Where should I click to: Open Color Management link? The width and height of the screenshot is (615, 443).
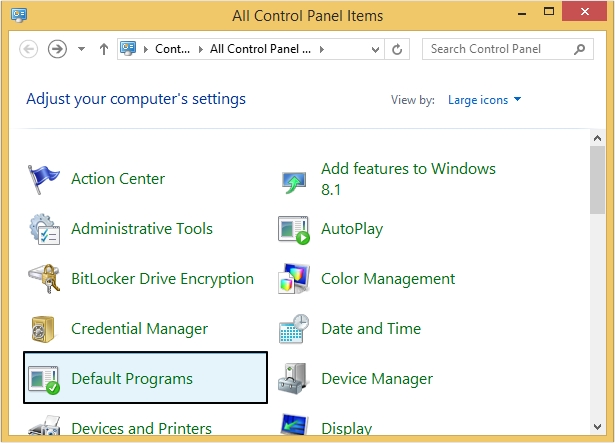(x=388, y=279)
